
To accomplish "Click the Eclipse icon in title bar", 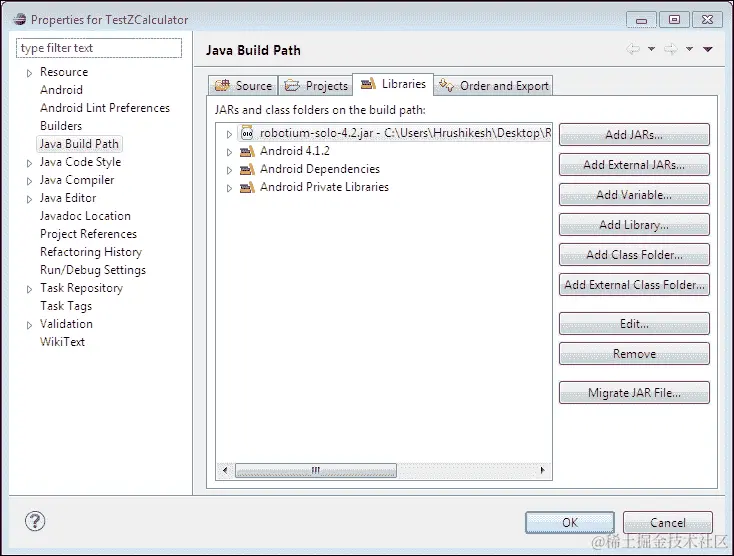I will 20,20.
